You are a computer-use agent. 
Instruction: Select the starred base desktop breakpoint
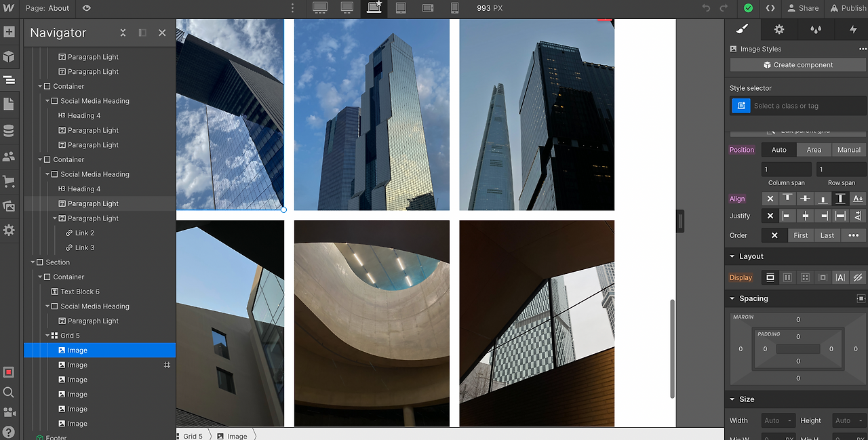pyautogui.click(x=374, y=7)
